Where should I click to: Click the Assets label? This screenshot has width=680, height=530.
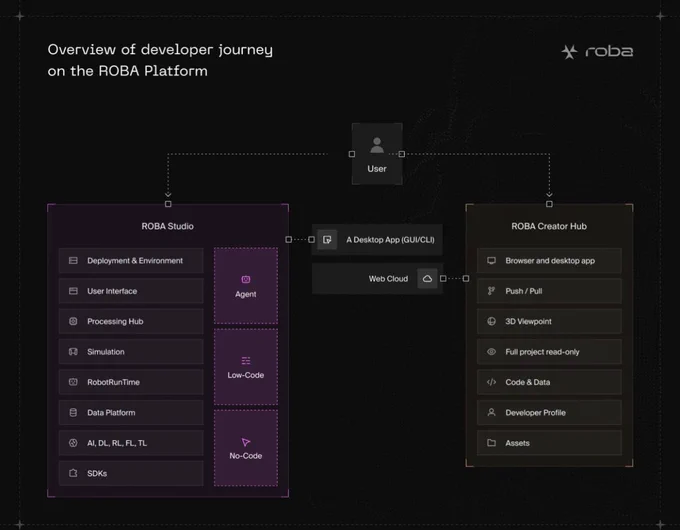click(x=517, y=443)
